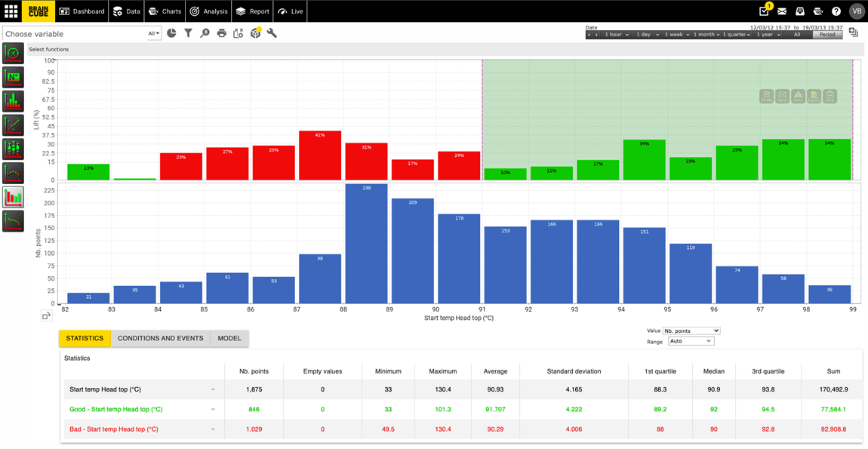Click the wrench settings icon
Viewport: 868px width, 449px height.
[272, 33]
